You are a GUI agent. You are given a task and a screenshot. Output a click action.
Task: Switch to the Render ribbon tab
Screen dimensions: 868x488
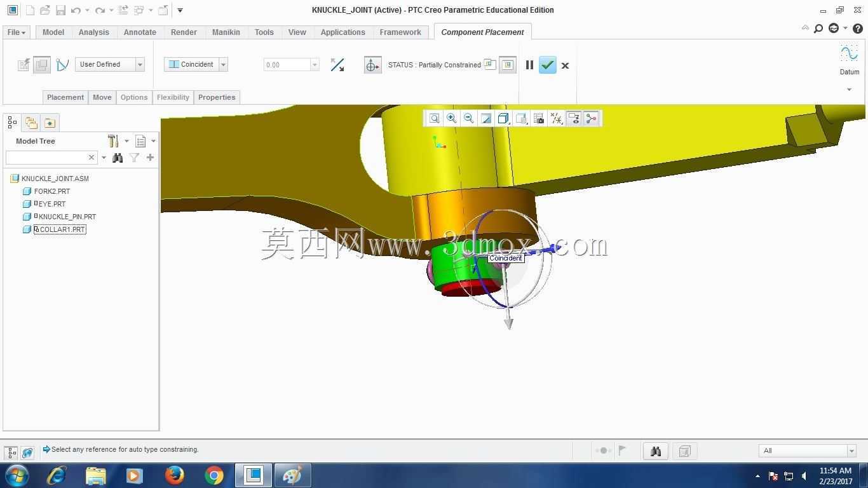click(x=184, y=32)
